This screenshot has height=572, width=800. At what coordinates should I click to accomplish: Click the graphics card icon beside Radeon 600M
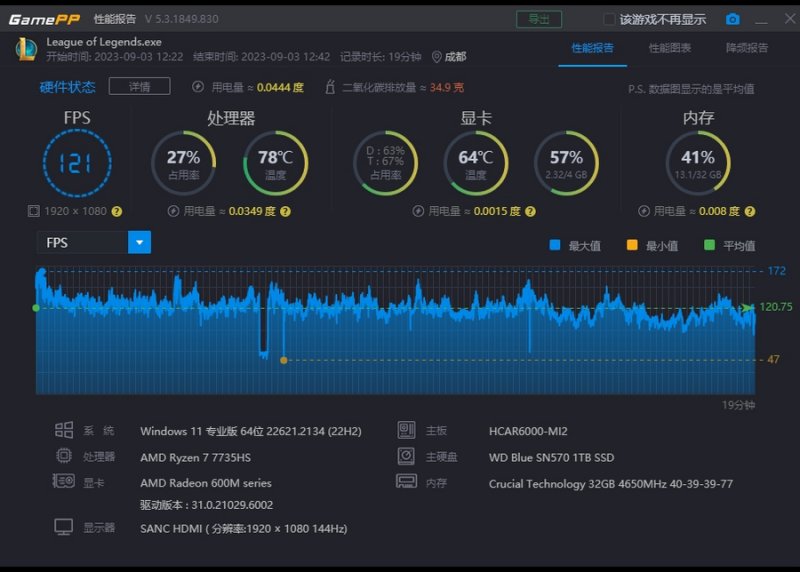(x=64, y=481)
